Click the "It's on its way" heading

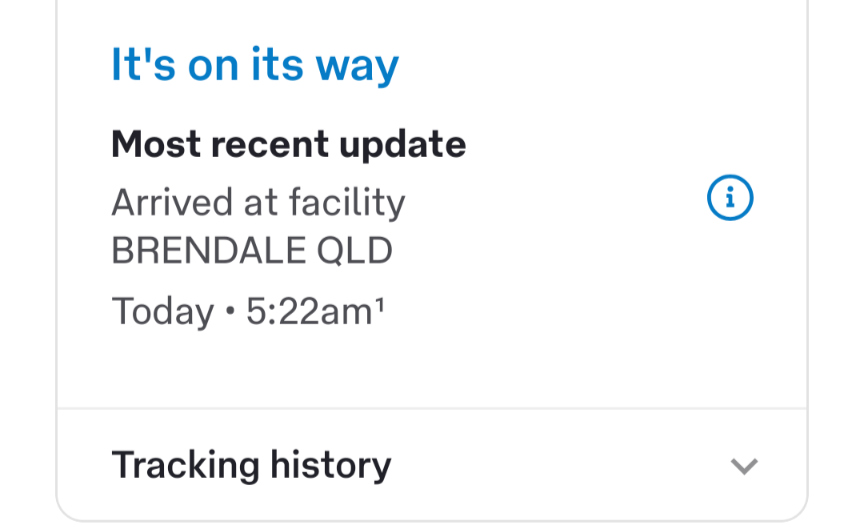[255, 65]
